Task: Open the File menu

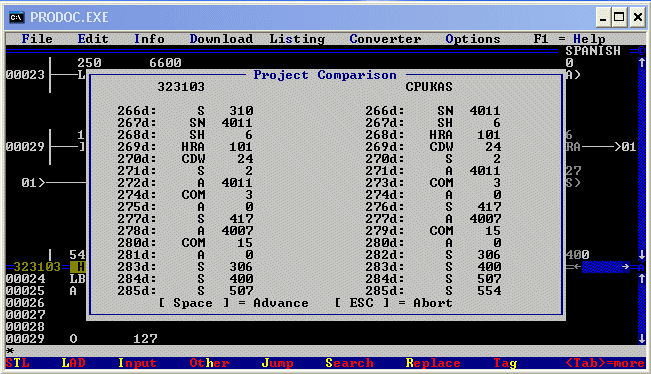Action: point(37,39)
